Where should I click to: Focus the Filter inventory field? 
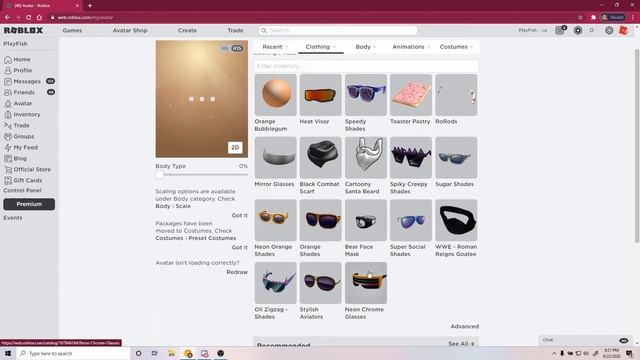click(x=366, y=66)
